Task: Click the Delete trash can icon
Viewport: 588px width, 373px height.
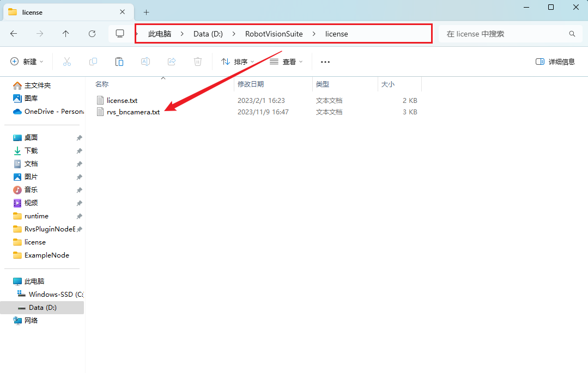Action: coord(198,62)
